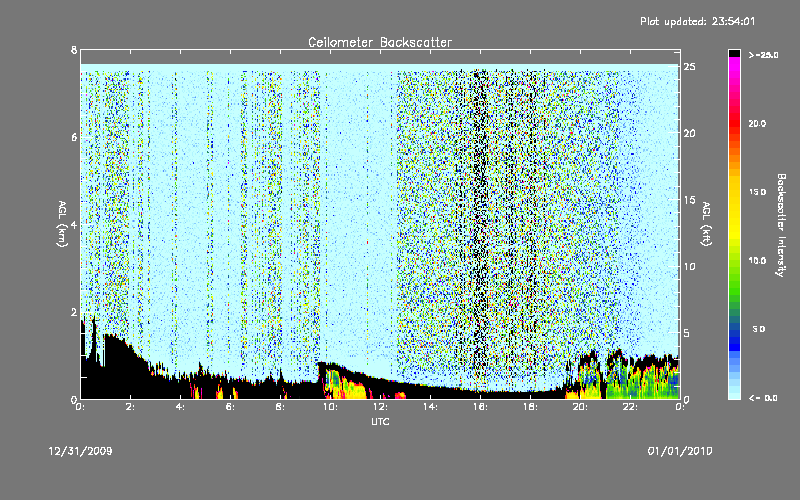This screenshot has width=800, height=500.
Task: Click the "18:" hour tick on time axis
Action: click(x=530, y=407)
